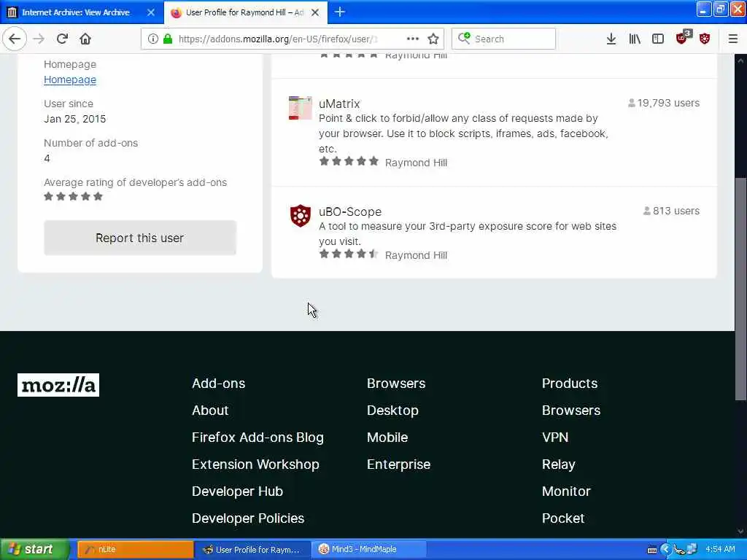Go back using the browser back arrow

coord(15,39)
